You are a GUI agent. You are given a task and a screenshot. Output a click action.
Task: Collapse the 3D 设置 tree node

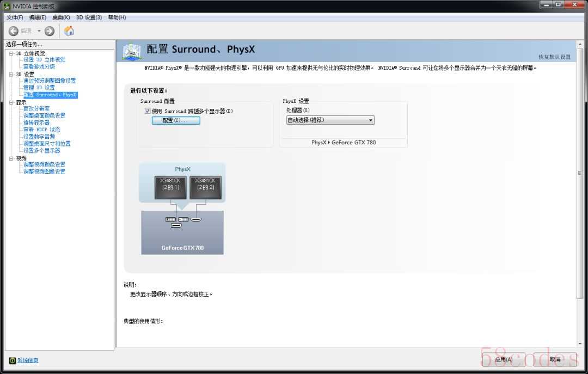(11, 74)
